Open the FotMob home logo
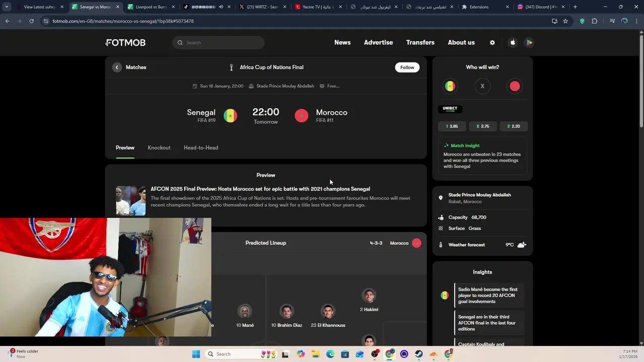This screenshot has width=644, height=362. [x=126, y=43]
